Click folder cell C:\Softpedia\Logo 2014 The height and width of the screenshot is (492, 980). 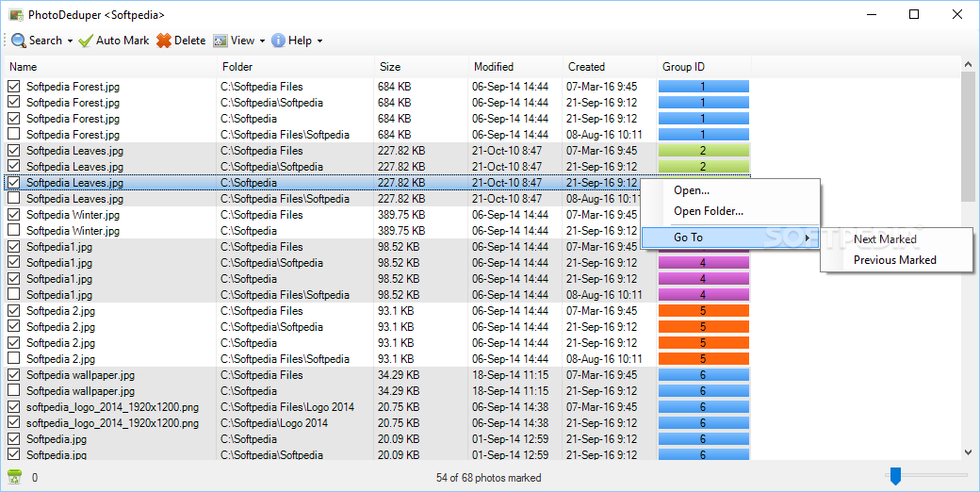tap(274, 423)
